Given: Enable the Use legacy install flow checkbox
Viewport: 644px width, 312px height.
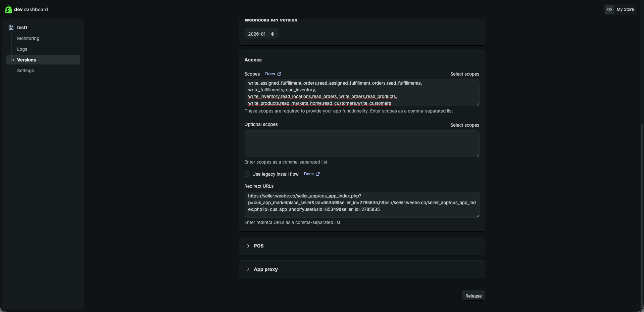Looking at the screenshot, I should pyautogui.click(x=247, y=174).
